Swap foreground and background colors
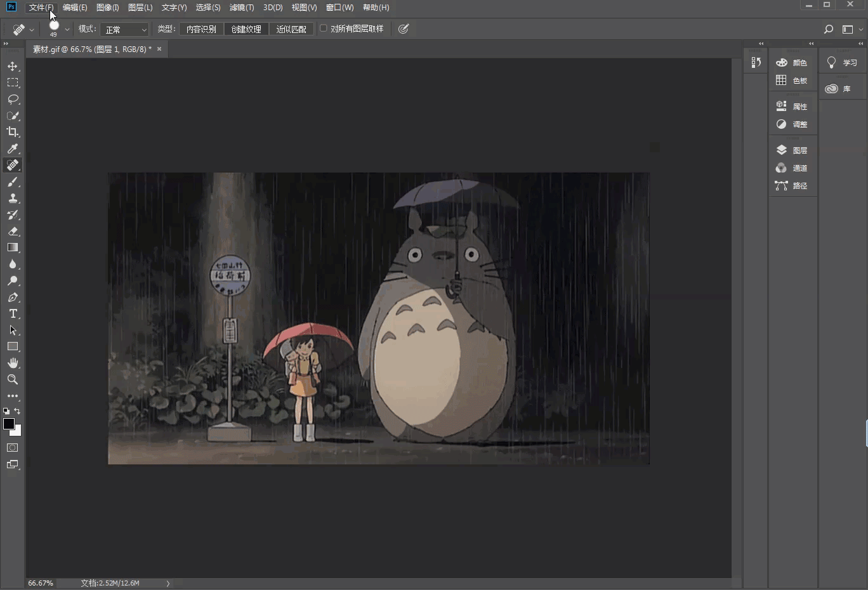Image resolution: width=868 pixels, height=590 pixels. (17, 411)
